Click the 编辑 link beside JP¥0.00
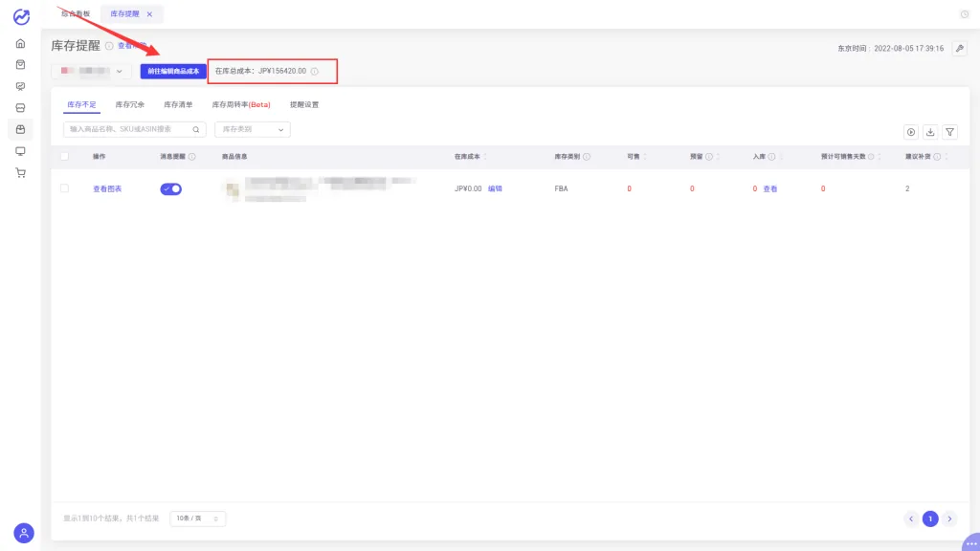This screenshot has width=980, height=551. pos(495,188)
